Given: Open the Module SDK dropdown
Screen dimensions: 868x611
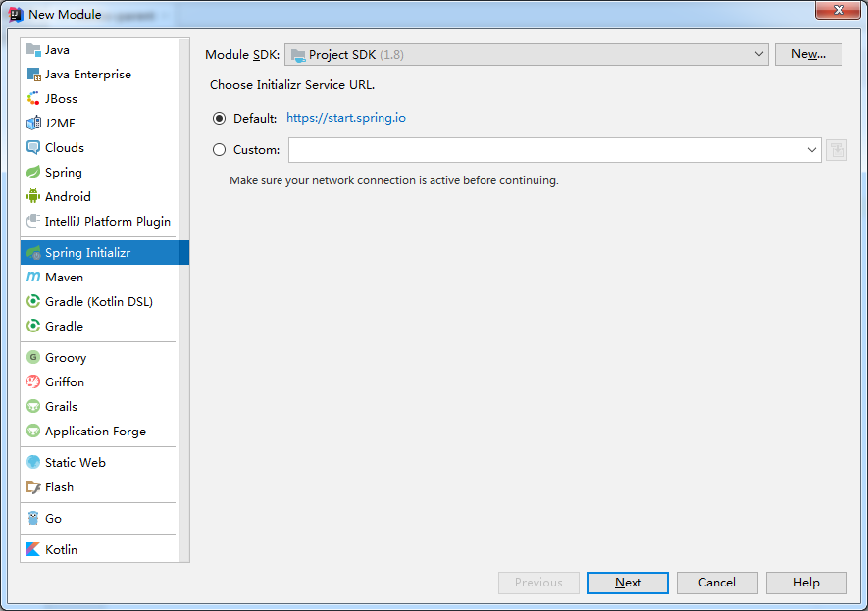Looking at the screenshot, I should click(526, 54).
